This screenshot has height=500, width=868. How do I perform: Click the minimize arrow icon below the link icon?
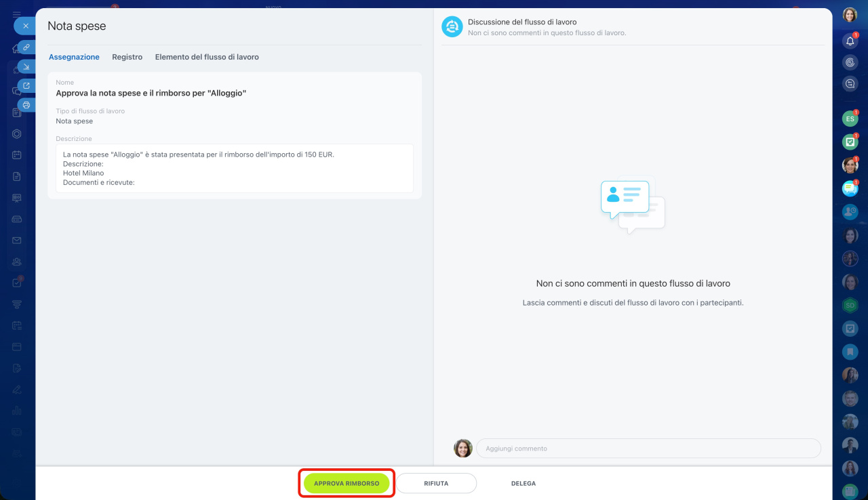(26, 66)
